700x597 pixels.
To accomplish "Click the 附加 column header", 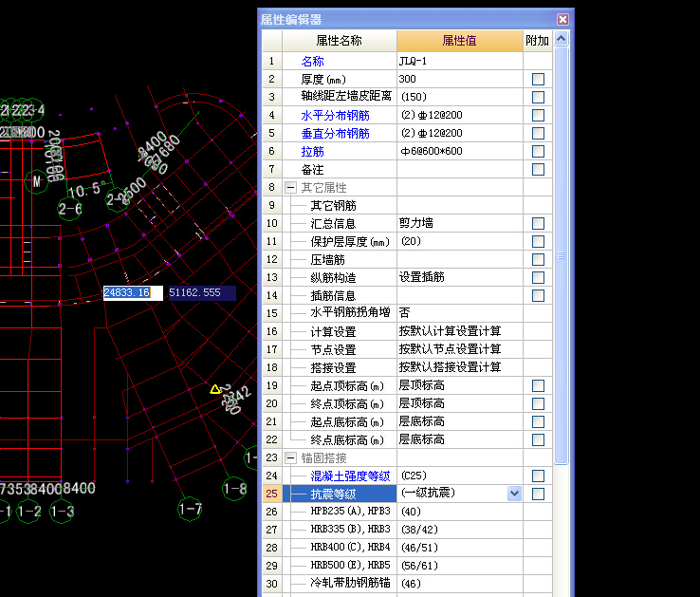I will point(537,41).
